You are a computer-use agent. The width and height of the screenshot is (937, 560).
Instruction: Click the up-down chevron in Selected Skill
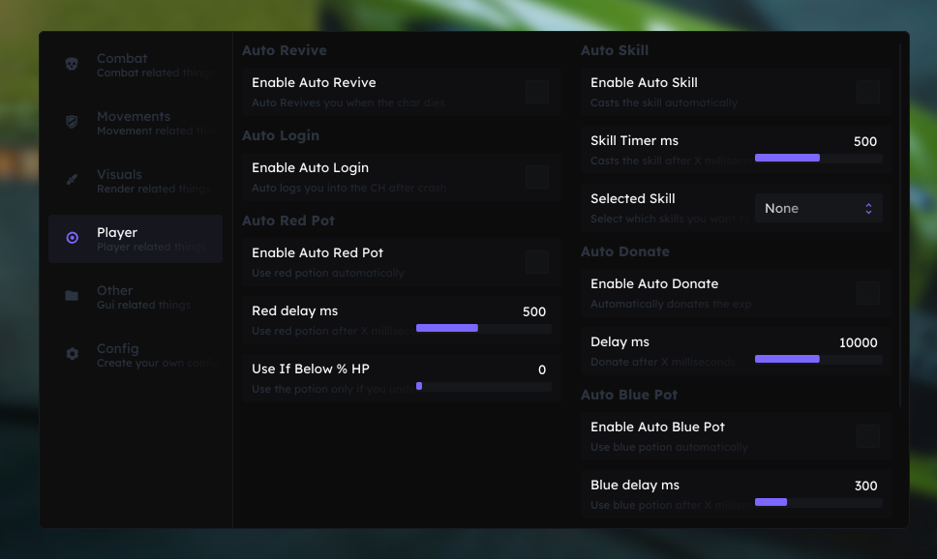868,209
